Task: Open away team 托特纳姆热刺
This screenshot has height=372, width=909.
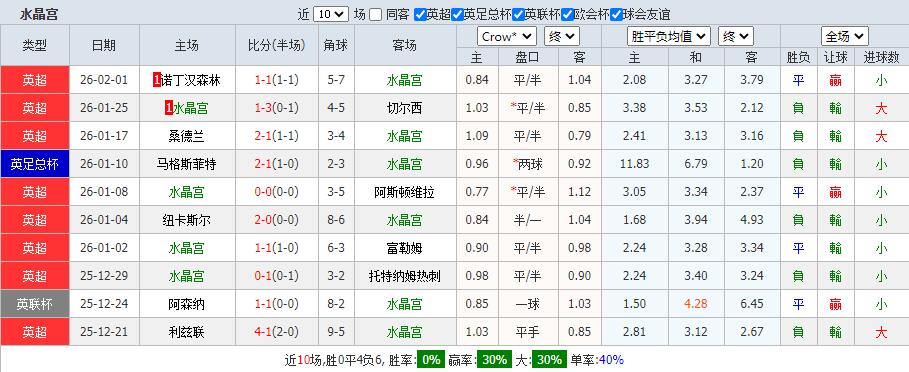Action: [405, 276]
